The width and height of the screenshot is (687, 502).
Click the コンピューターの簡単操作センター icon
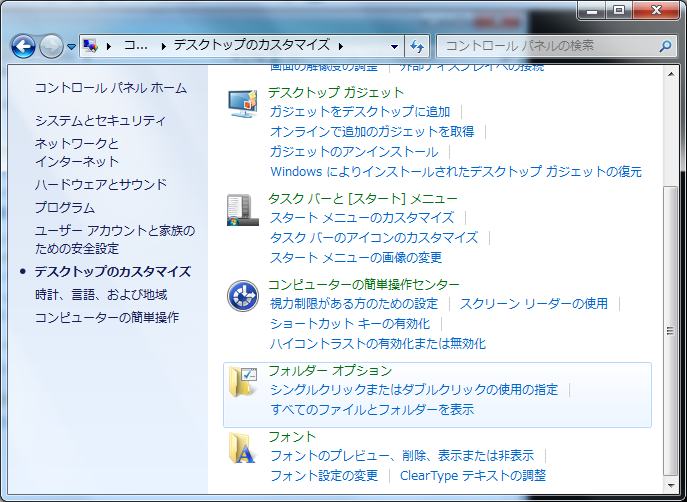point(243,296)
